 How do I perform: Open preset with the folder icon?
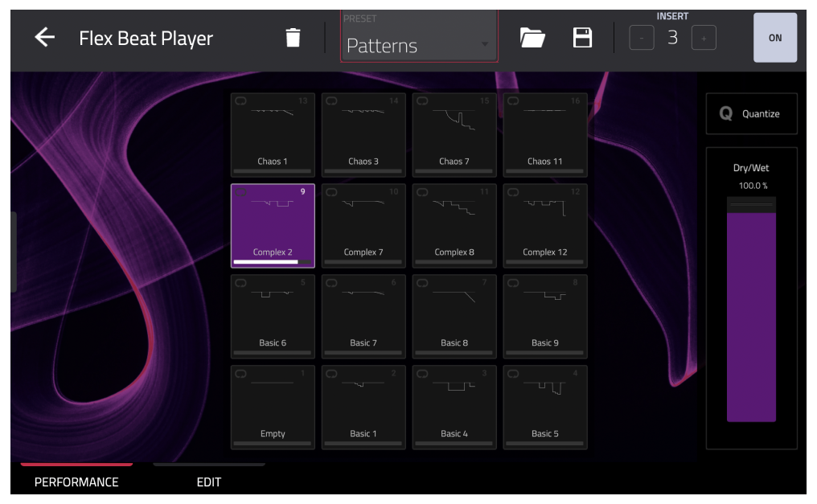(x=532, y=38)
